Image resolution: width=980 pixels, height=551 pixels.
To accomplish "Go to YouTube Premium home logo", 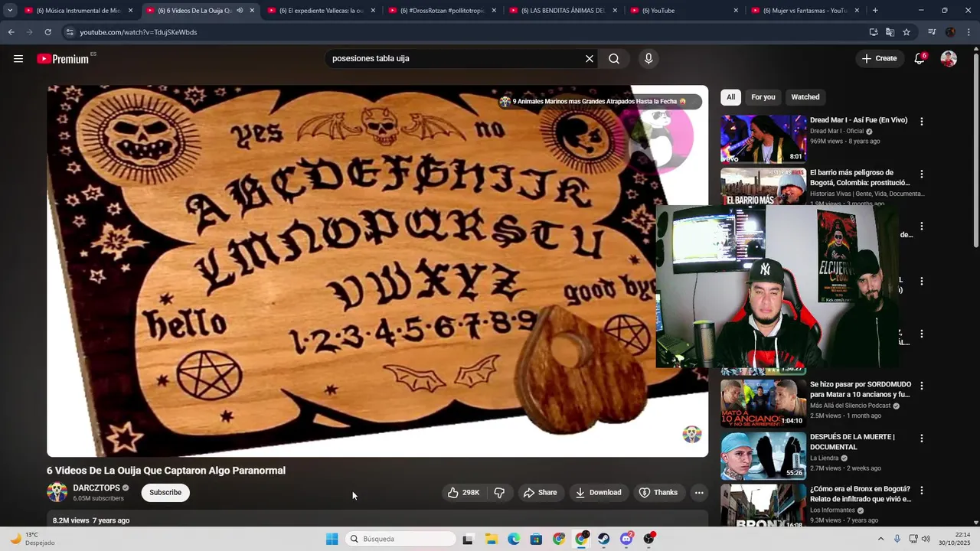I will coord(63,59).
